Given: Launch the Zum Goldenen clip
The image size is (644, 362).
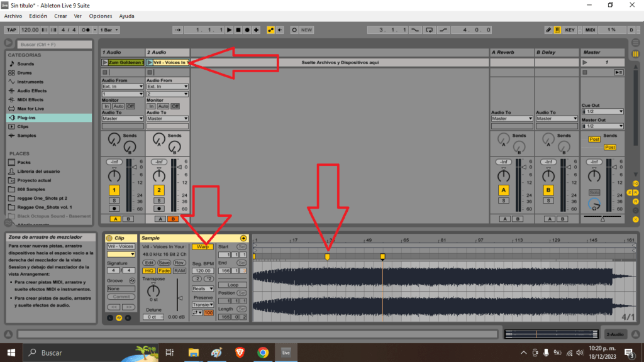Looking at the screenshot, I should 105,62.
